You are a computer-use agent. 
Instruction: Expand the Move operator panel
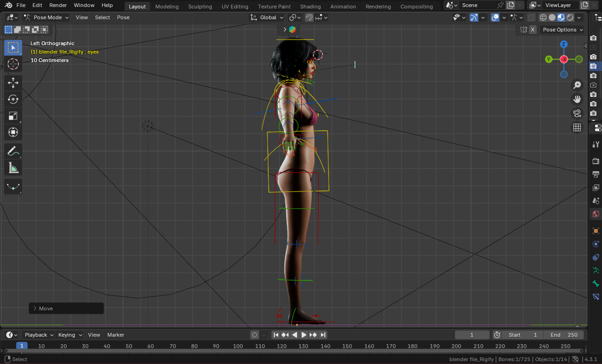pyautogui.click(x=66, y=308)
